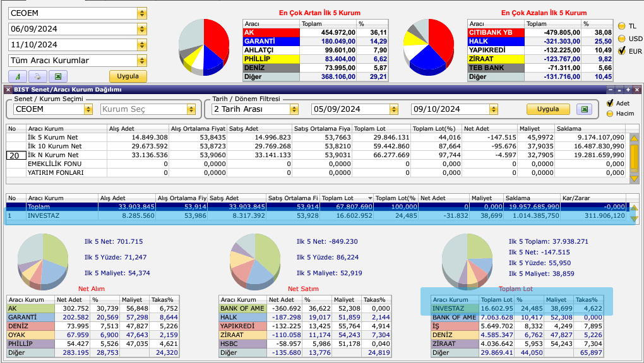The height and width of the screenshot is (363, 644).
Task: Click up arrow of upper summary table scrollbar
Action: [x=634, y=138]
